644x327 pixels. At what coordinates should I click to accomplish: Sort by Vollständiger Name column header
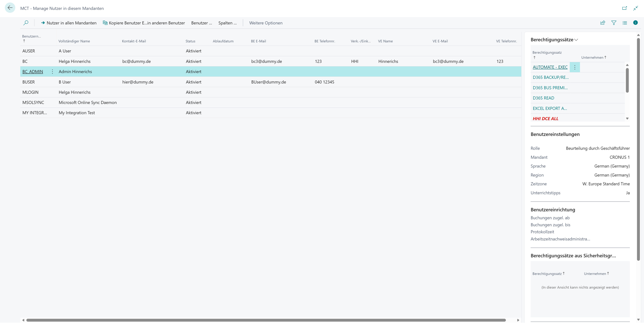74,41
